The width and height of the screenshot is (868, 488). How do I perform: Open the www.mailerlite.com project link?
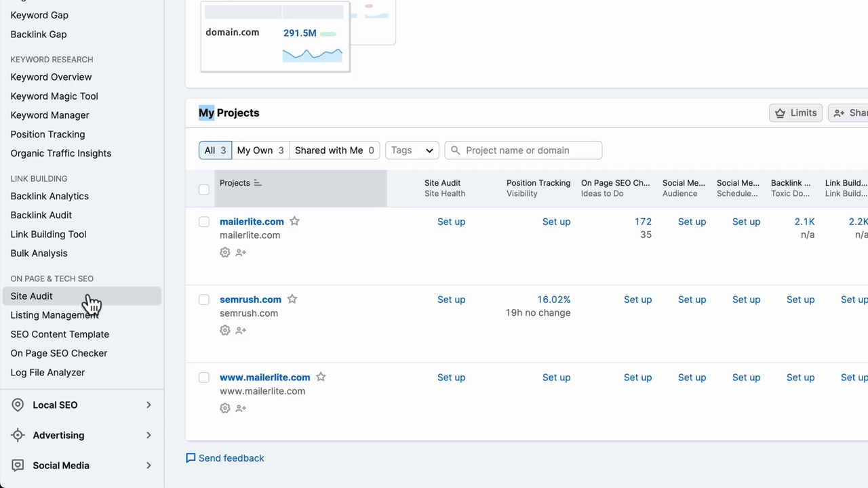tap(264, 378)
